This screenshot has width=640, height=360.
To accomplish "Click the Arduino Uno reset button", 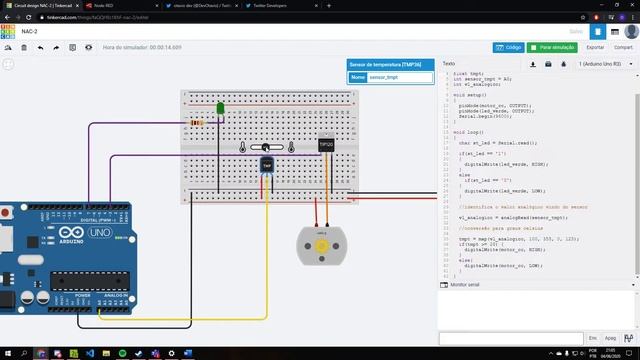I will point(5,213).
